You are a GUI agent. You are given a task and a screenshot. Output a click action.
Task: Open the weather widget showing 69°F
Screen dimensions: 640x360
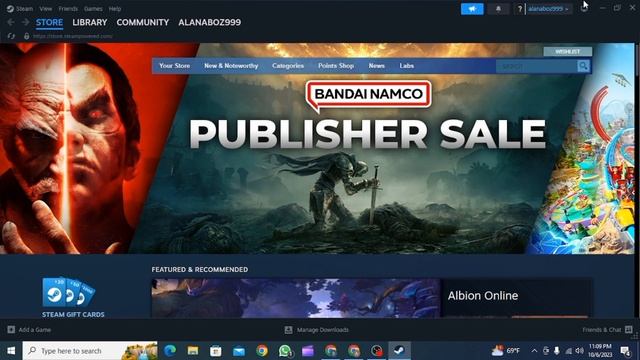[506, 350]
